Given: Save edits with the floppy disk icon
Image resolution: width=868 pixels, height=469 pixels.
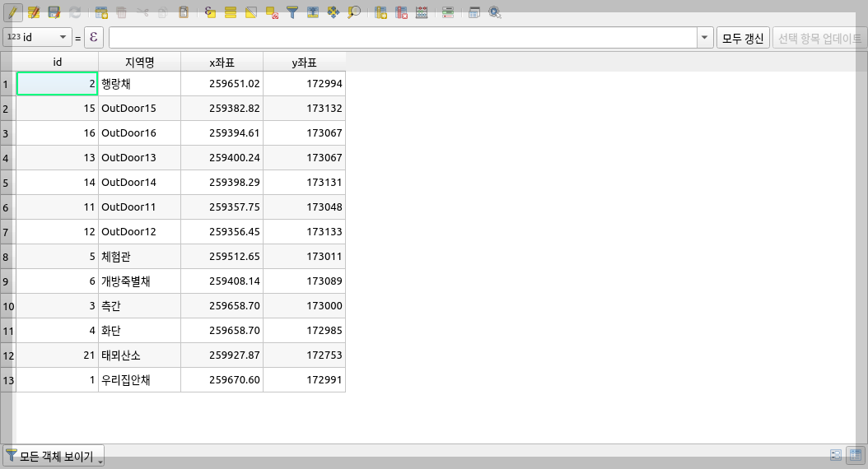Looking at the screenshot, I should [54, 12].
